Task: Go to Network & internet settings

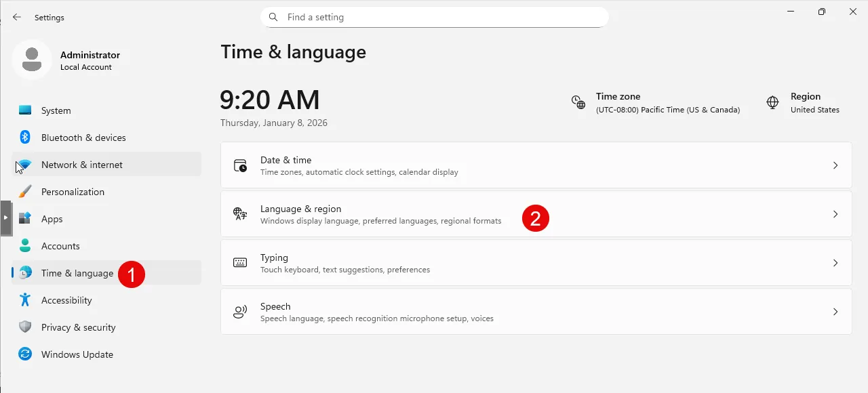Action: [x=81, y=165]
